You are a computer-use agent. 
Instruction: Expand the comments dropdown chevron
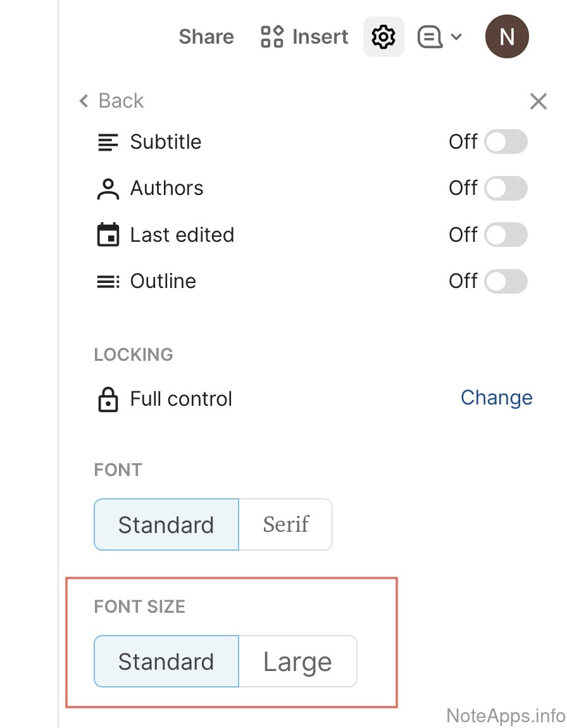click(456, 37)
